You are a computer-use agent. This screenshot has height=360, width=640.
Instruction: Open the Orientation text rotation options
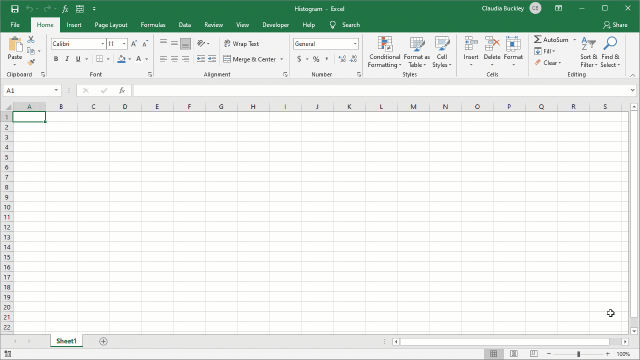[x=203, y=43]
